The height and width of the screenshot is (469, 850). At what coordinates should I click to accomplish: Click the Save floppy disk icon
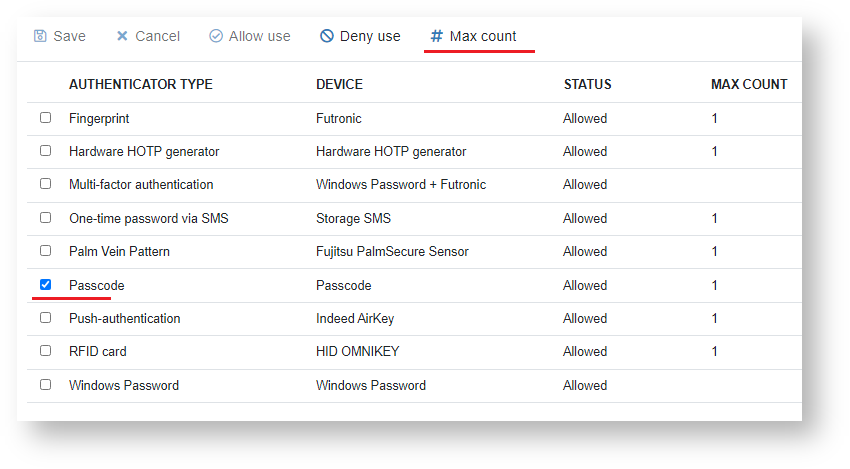pyautogui.click(x=40, y=36)
